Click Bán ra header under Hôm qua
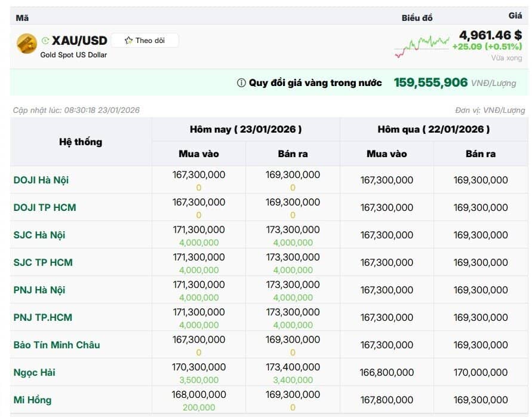This screenshot has height=417, width=532. coord(481,154)
